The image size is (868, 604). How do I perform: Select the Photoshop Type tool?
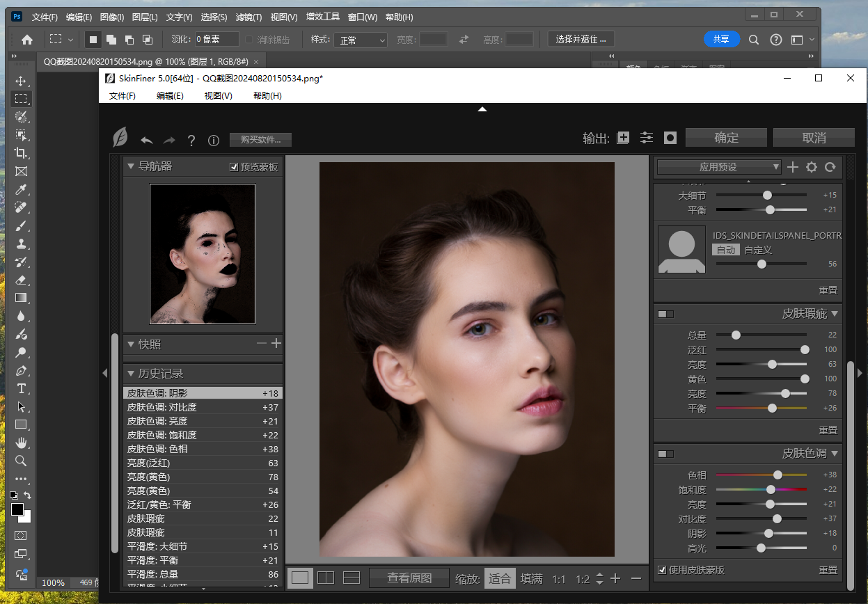coord(21,388)
